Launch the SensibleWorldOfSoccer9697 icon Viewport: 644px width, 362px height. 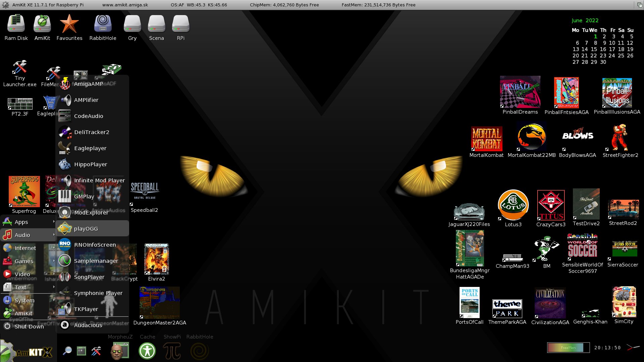coord(582,247)
